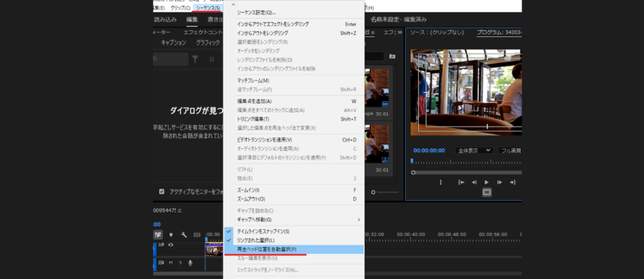Screen dimensions: 644x279
Task: Select 再生ヘッド位置を自動選択 menu item
Action: coord(270,249)
